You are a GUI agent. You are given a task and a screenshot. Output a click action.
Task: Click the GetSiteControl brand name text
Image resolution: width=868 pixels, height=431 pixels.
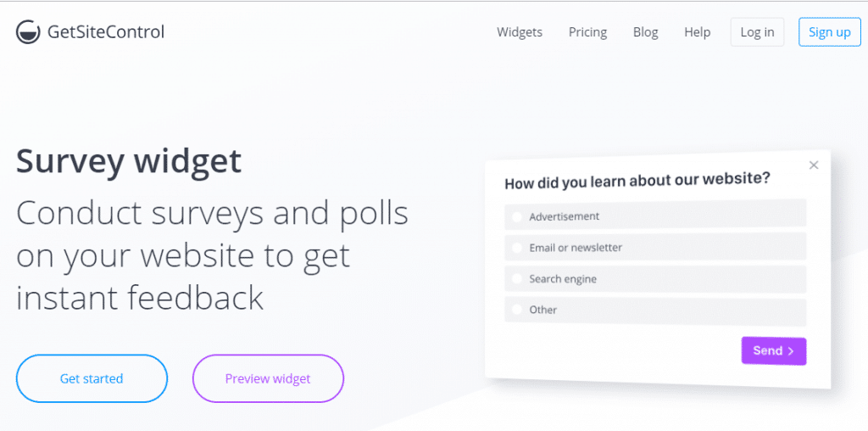point(106,32)
